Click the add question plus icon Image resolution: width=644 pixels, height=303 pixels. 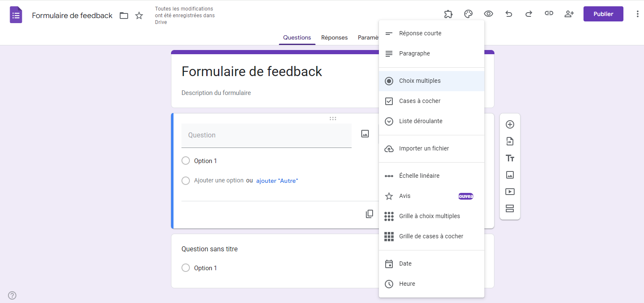click(510, 124)
